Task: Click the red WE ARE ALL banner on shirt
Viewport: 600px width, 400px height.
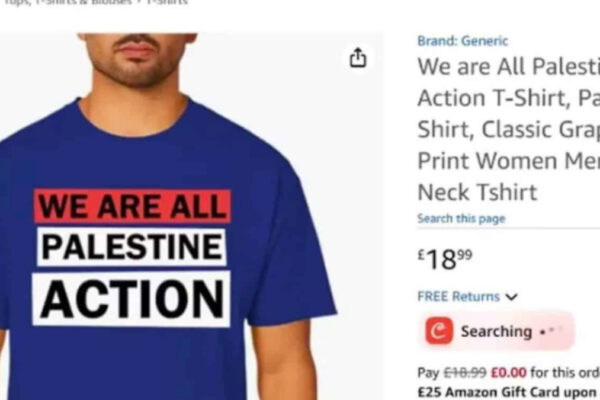Action: pyautogui.click(x=132, y=206)
